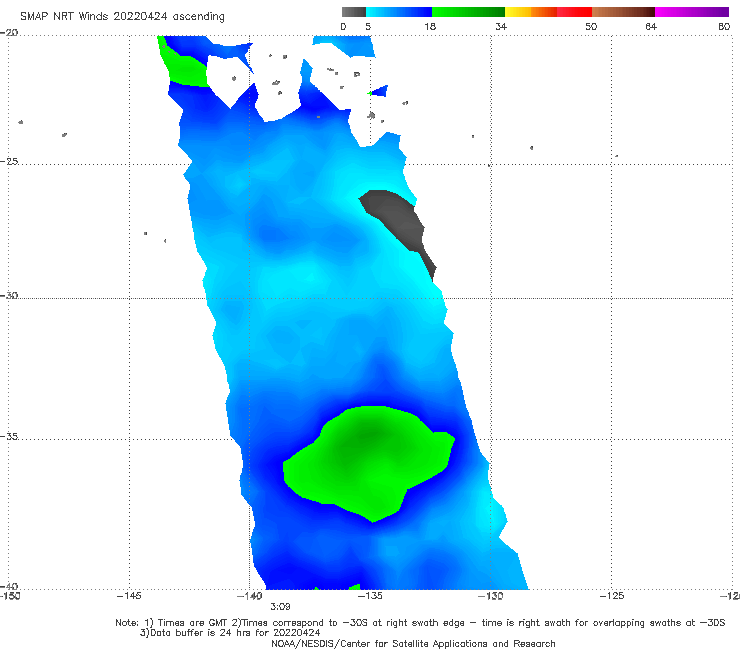Click the latitude axis label '-20'
740x650 pixels.
click(9, 33)
